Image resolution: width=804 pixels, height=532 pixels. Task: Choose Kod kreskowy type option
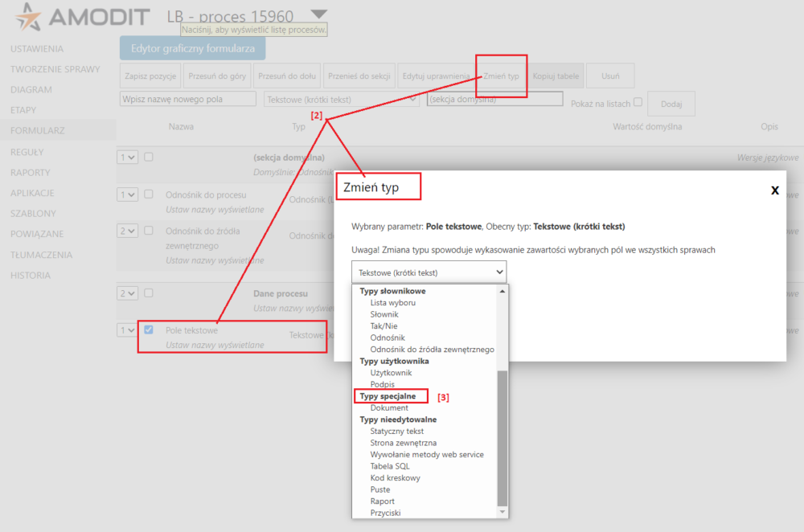pos(395,478)
